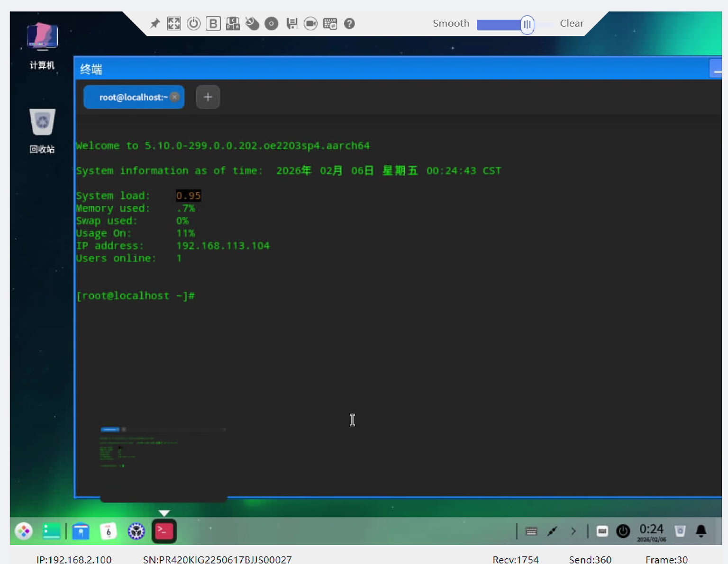The image size is (728, 564).
Task: Click the system load value 0.95
Action: pos(188,196)
